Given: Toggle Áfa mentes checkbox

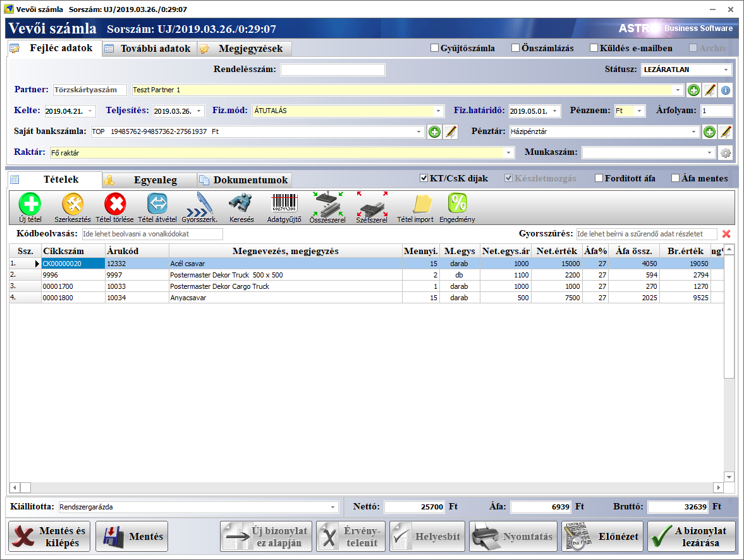Looking at the screenshot, I should click(676, 178).
